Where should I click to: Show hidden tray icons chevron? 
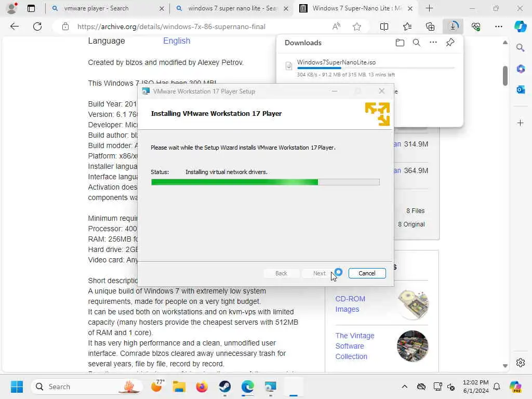pyautogui.click(x=404, y=387)
